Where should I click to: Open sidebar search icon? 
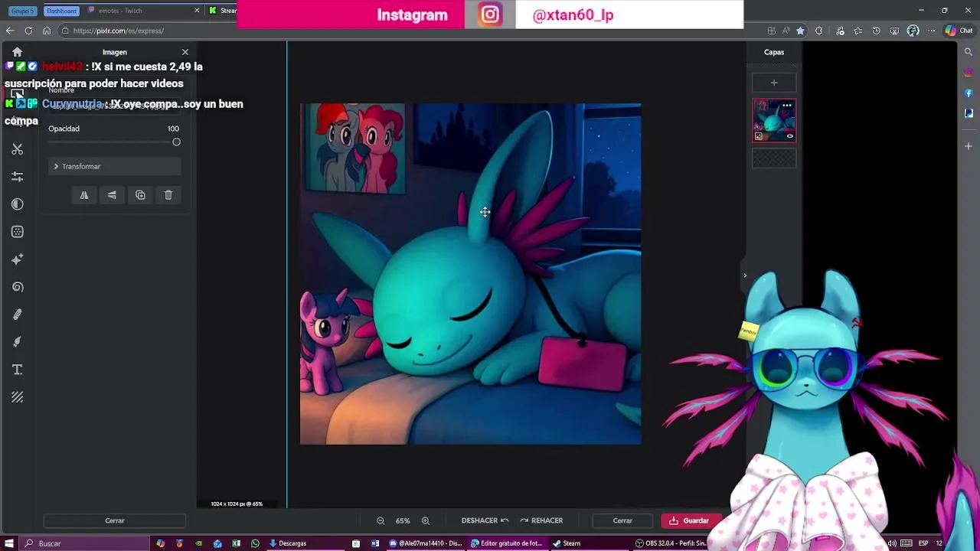click(969, 52)
